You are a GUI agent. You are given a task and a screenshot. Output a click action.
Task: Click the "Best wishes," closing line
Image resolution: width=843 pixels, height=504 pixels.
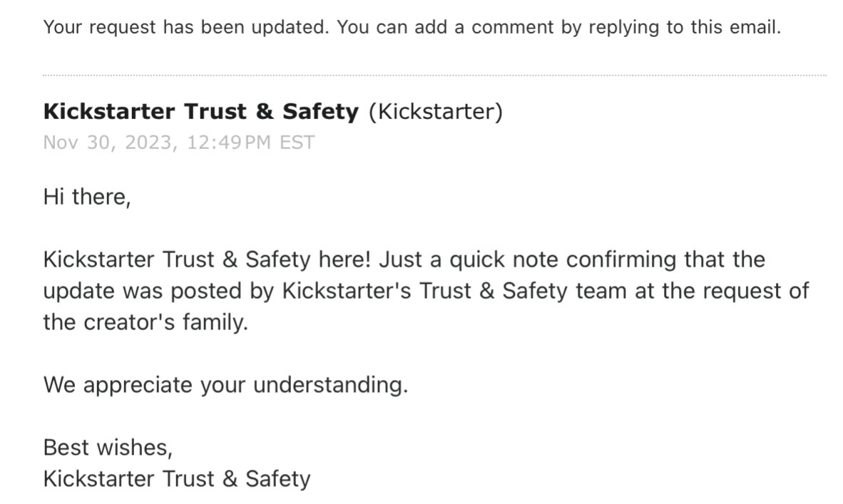[x=108, y=448]
